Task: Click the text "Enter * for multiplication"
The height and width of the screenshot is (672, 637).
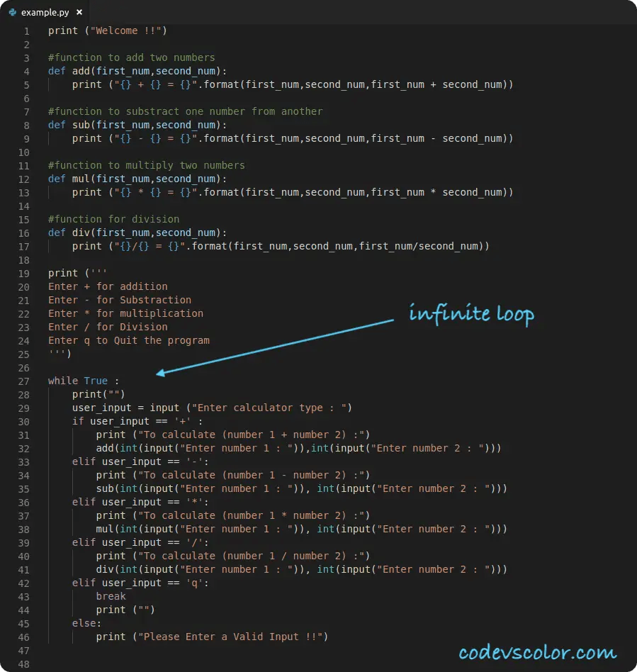Action: (126, 313)
